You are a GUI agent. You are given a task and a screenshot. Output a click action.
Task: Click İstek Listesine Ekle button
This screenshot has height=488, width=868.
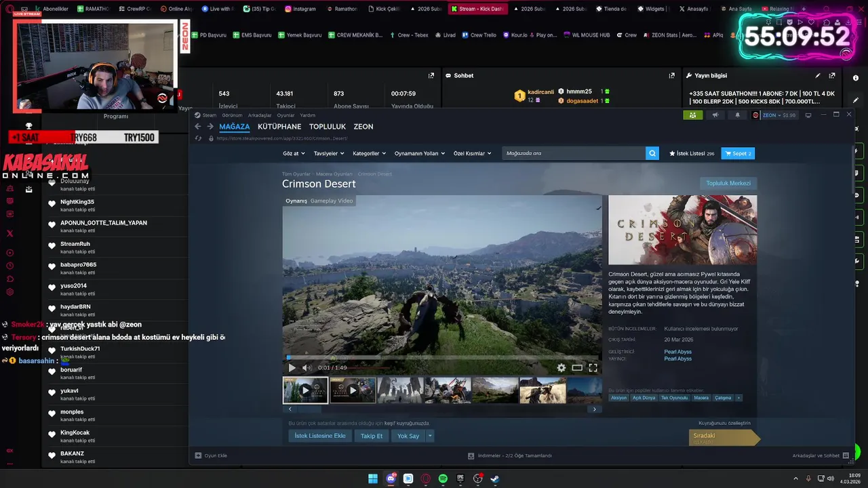pos(320,436)
